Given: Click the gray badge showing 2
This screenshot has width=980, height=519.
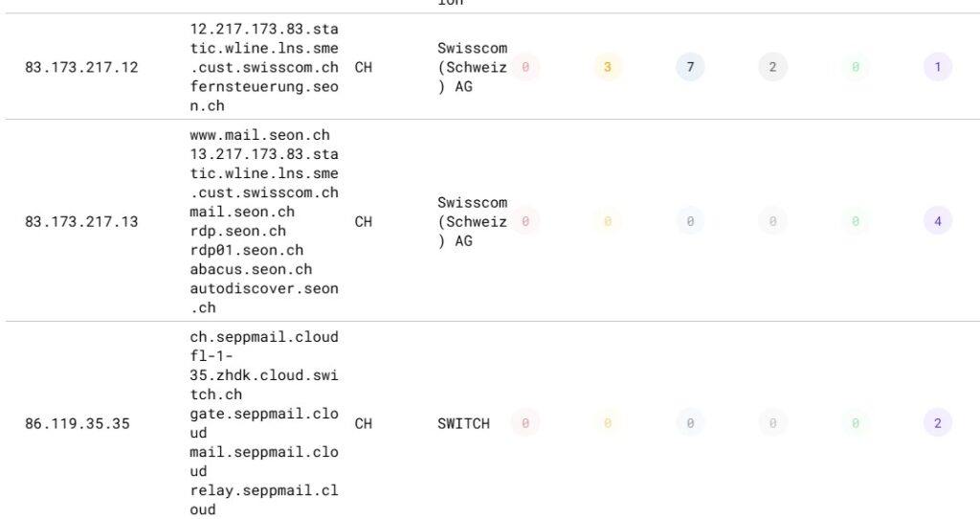Looking at the screenshot, I should pos(772,67).
